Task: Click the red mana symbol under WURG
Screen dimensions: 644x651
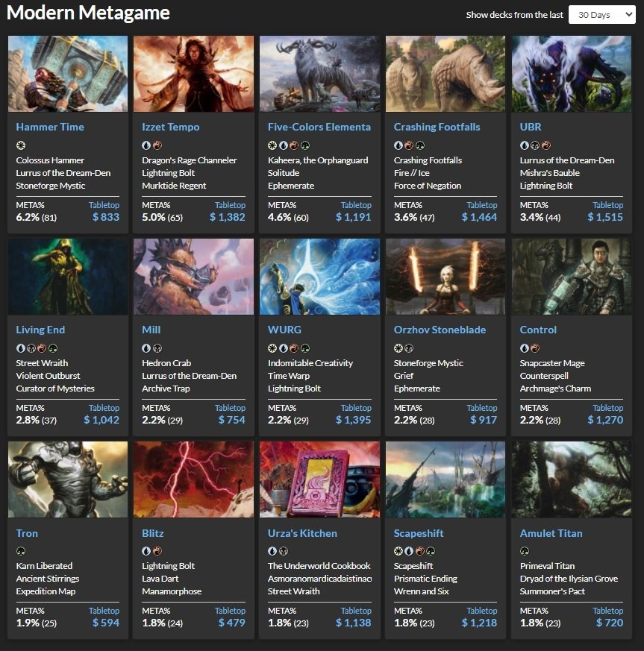Action: tap(294, 348)
